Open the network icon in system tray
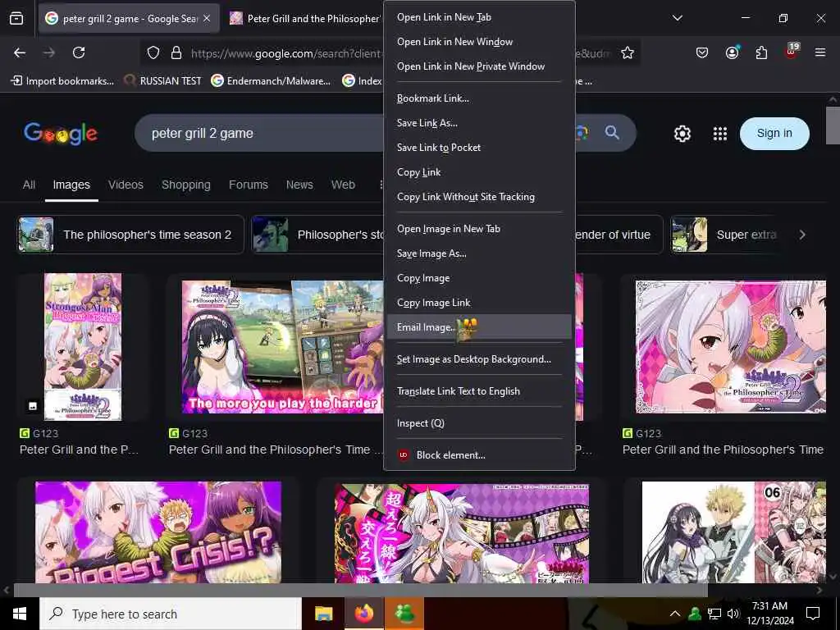Viewport: 840px width, 630px height. point(714,614)
